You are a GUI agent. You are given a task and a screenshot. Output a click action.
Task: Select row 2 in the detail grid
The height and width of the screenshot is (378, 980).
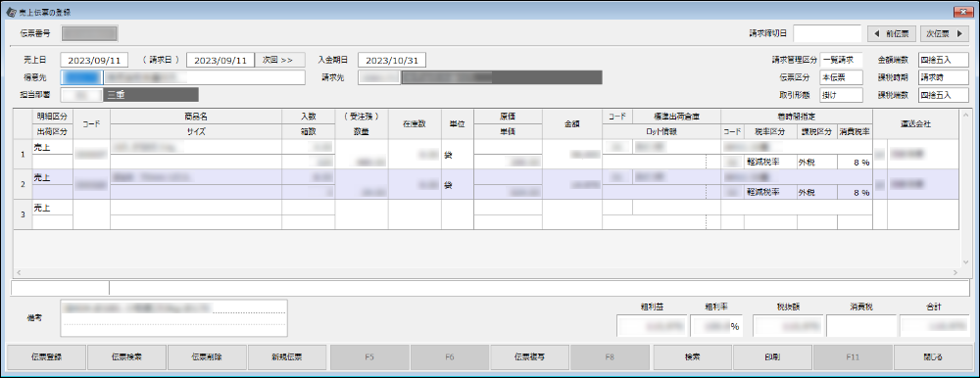[24, 184]
